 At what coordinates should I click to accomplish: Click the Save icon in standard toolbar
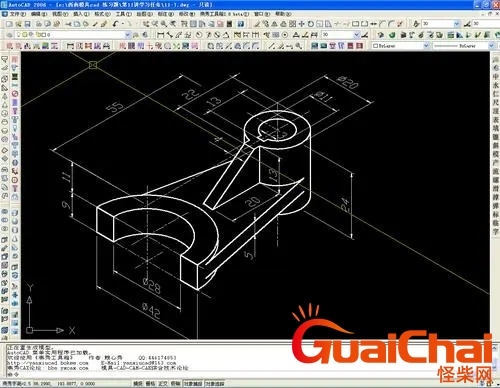[x=27, y=24]
